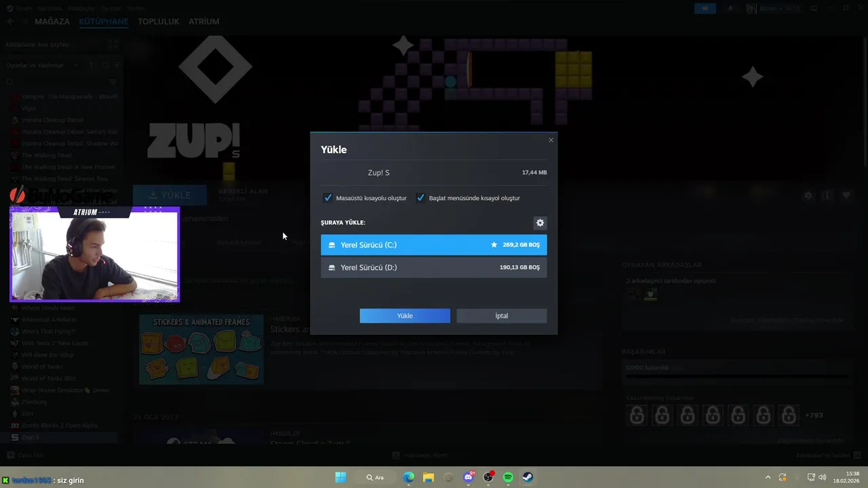Select Vigor in library list

point(64,108)
